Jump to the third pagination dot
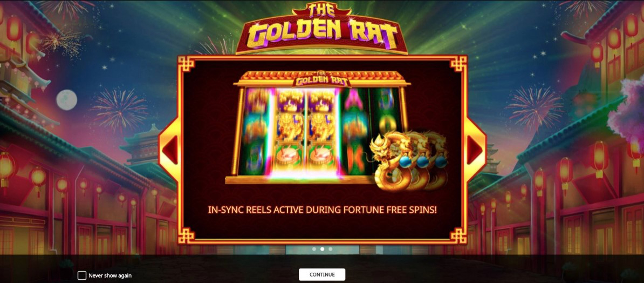The width and height of the screenshot is (644, 283). (331, 249)
